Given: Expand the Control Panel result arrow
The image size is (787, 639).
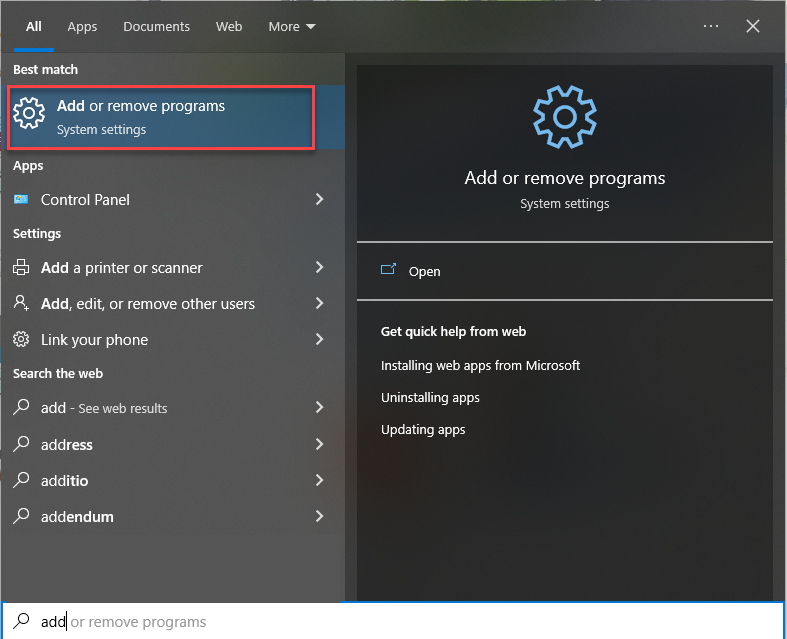Looking at the screenshot, I should (320, 199).
